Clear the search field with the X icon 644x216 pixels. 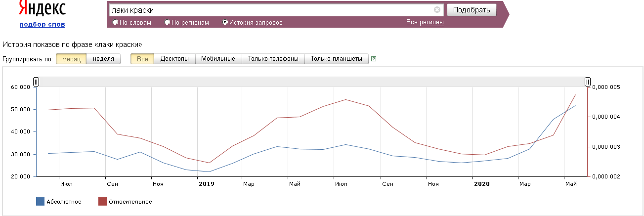(437, 10)
